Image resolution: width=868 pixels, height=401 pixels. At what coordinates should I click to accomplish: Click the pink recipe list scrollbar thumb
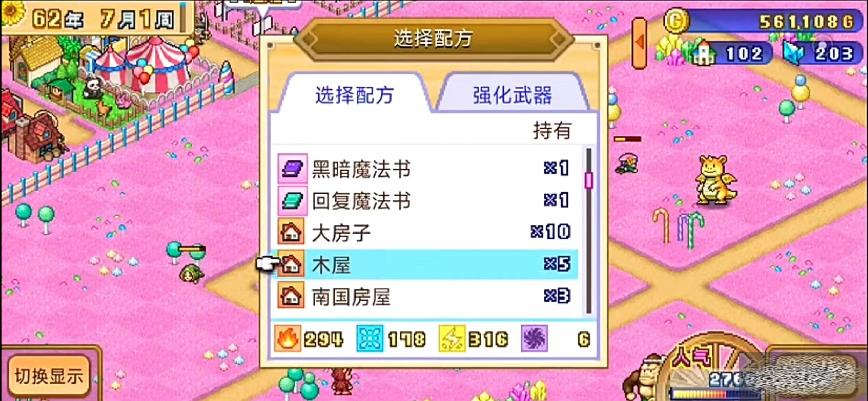pyautogui.click(x=589, y=181)
